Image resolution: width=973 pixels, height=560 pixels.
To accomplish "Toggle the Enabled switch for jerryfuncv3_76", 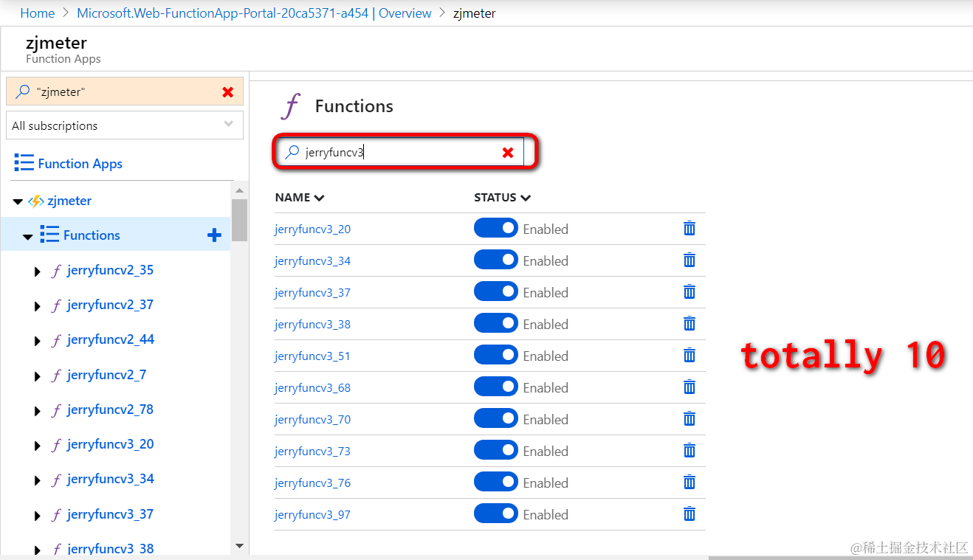I will click(496, 483).
